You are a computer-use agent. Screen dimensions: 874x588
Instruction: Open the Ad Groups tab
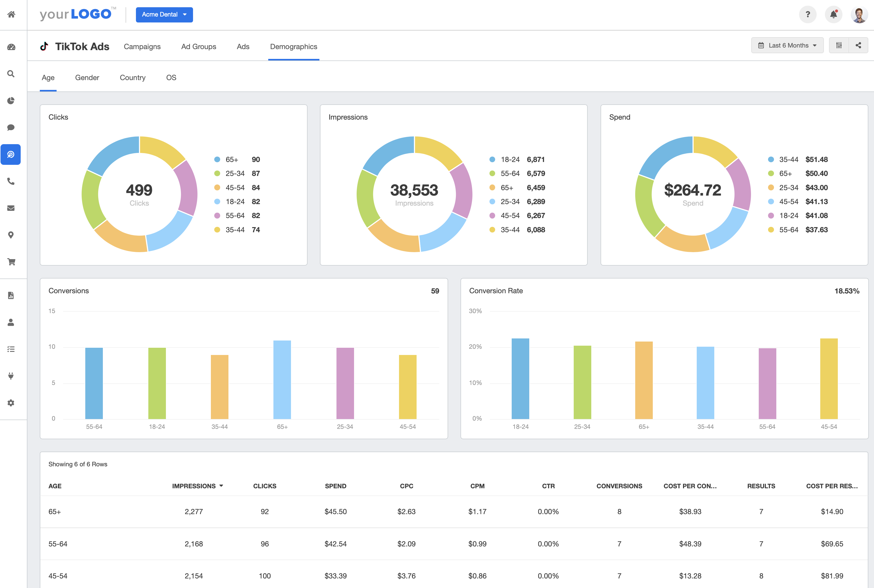[198, 47]
